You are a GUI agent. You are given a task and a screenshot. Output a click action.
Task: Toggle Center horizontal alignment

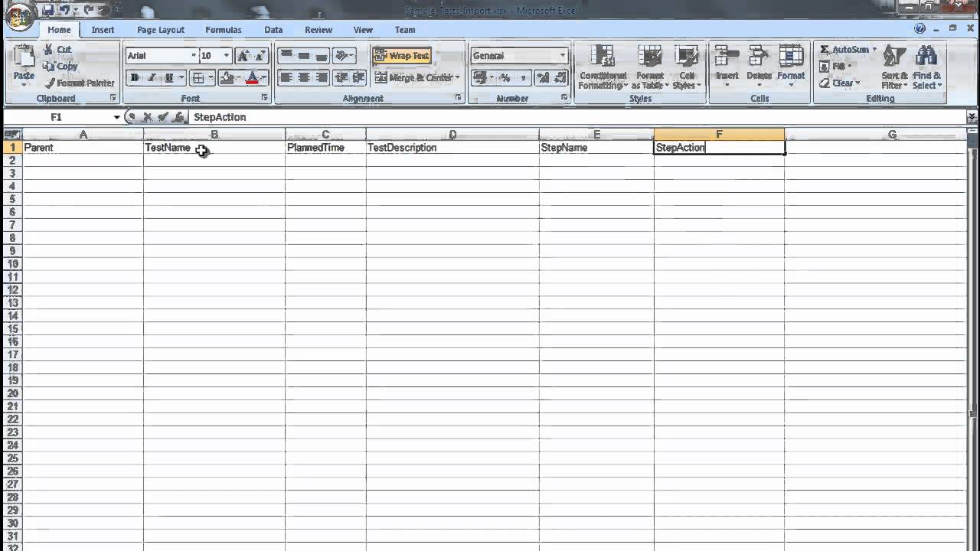coord(304,77)
